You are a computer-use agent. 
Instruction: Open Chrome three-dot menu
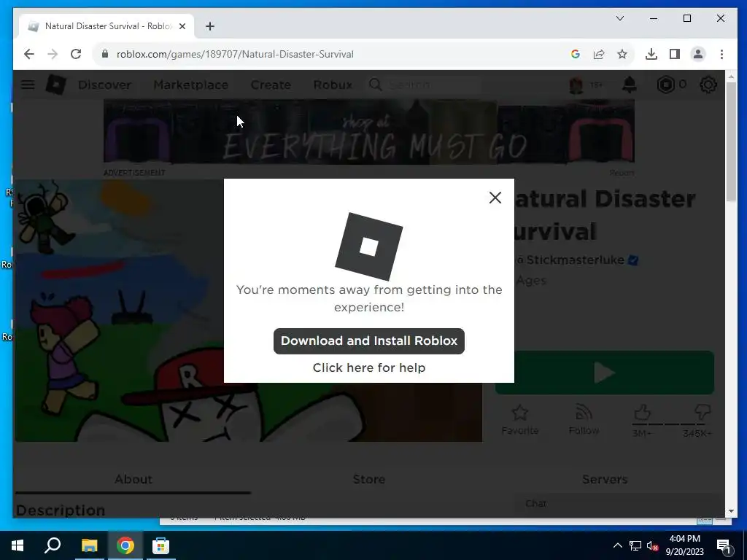pos(721,54)
